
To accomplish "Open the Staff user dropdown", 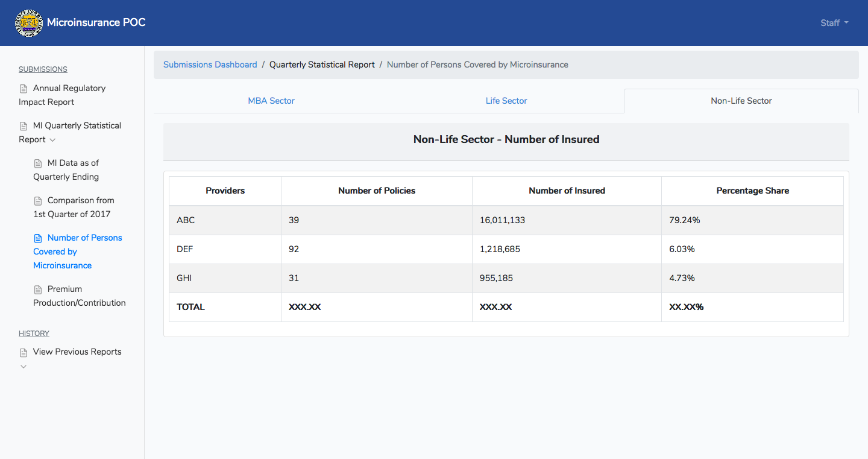I will coord(834,23).
